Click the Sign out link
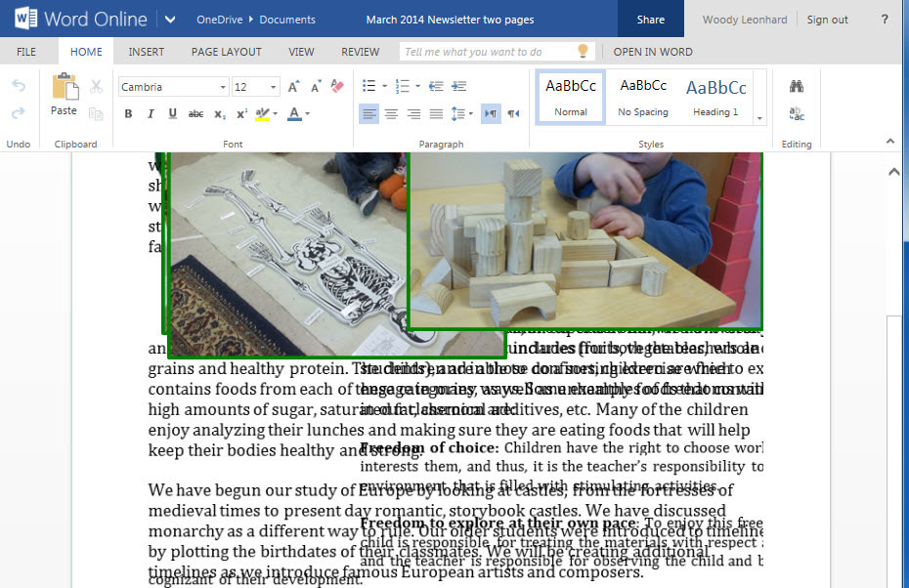Screen dimensions: 909x588 (827, 20)
